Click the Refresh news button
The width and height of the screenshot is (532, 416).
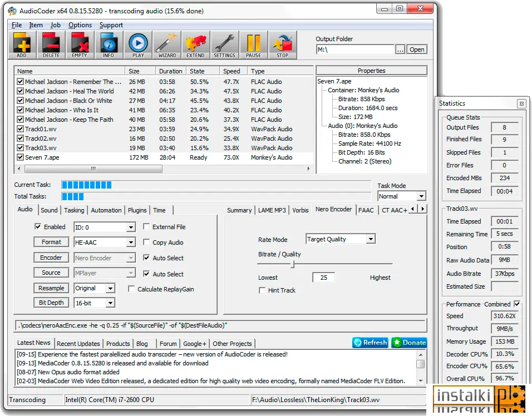click(370, 343)
